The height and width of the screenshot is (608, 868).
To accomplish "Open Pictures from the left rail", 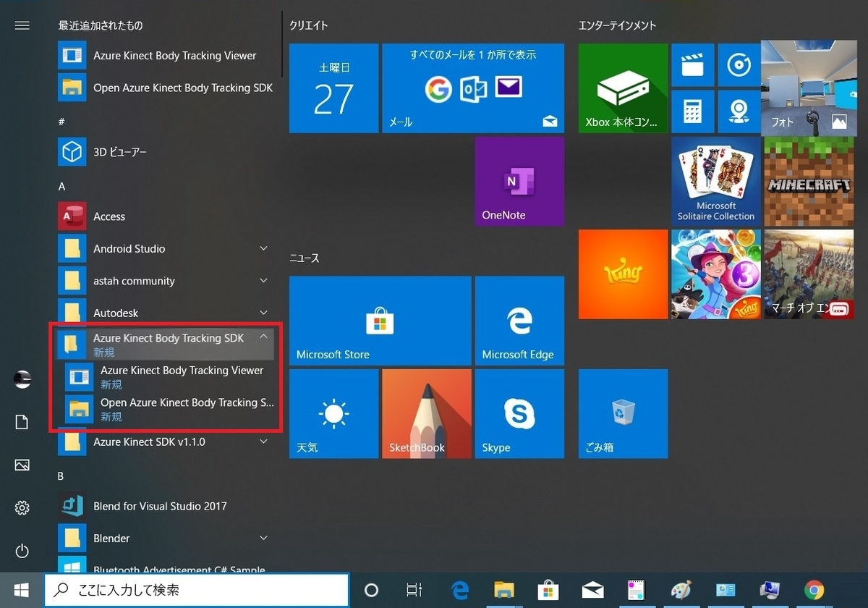I will coord(22,465).
